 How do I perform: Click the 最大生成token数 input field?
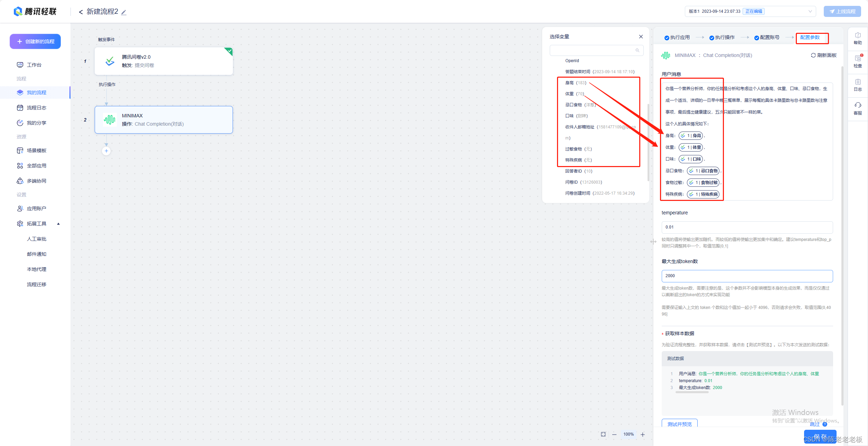click(747, 276)
